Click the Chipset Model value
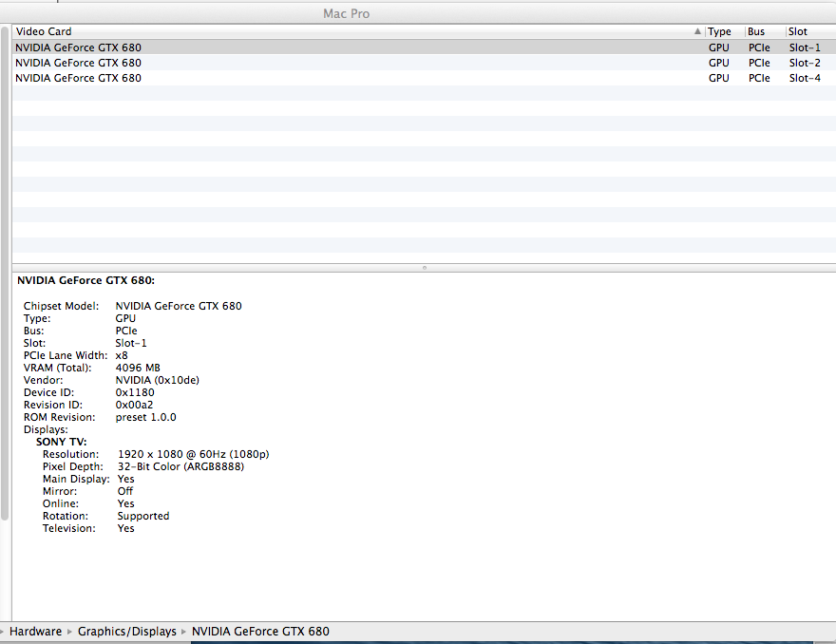 coord(179,306)
